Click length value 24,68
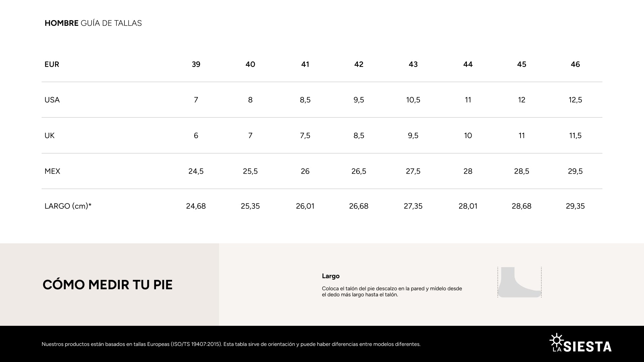The width and height of the screenshot is (644, 362). click(196, 206)
